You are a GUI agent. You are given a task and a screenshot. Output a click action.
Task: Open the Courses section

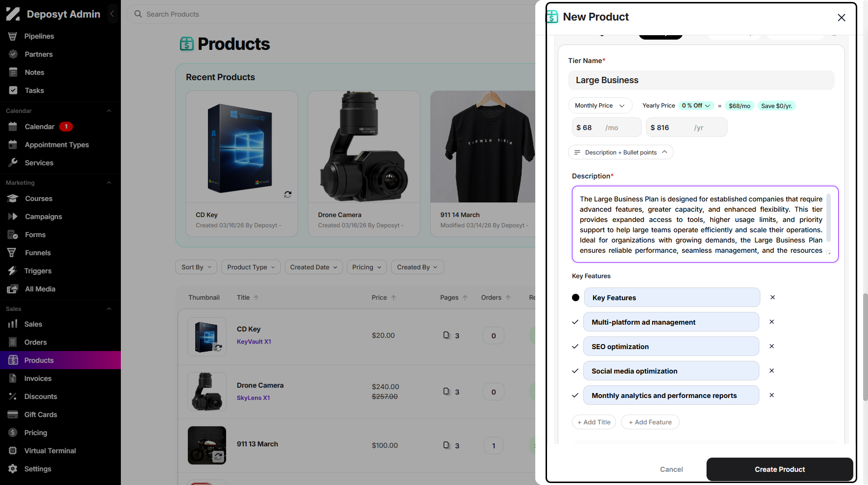pos(39,198)
